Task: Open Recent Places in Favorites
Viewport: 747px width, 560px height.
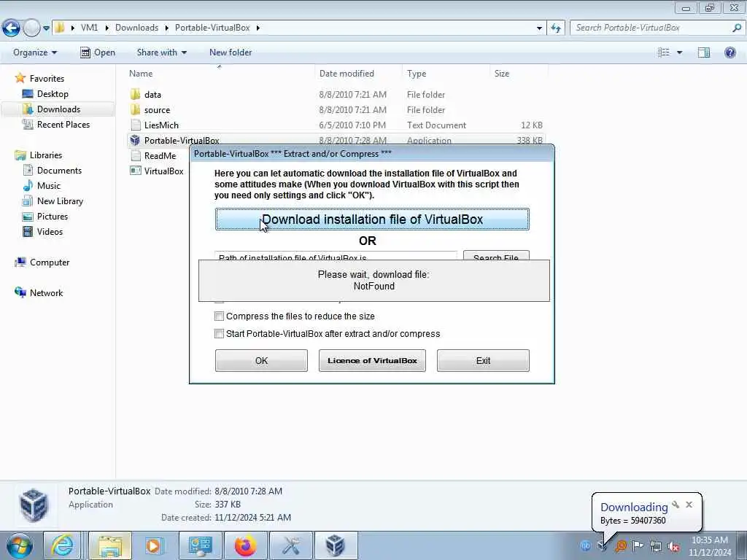Action: point(63,124)
